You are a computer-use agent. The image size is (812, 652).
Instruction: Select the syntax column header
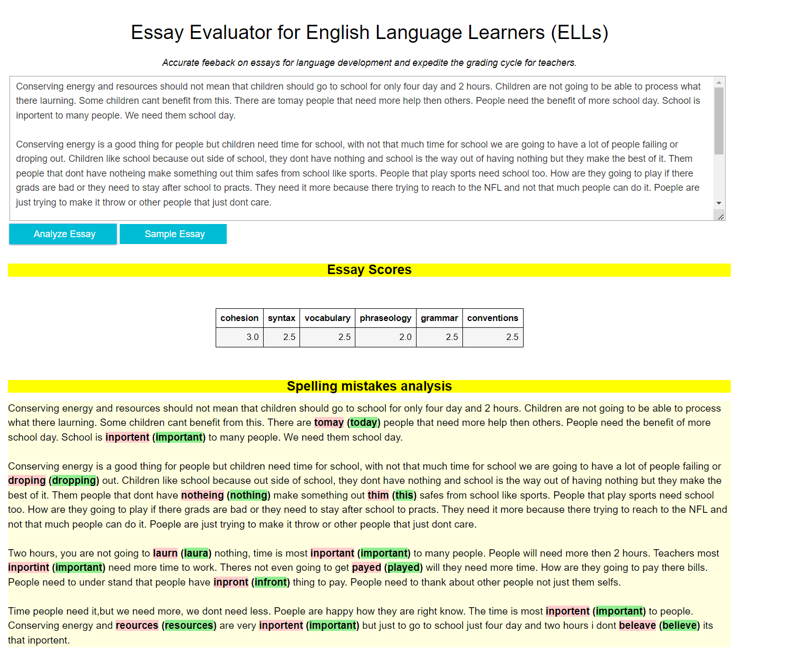pos(282,318)
